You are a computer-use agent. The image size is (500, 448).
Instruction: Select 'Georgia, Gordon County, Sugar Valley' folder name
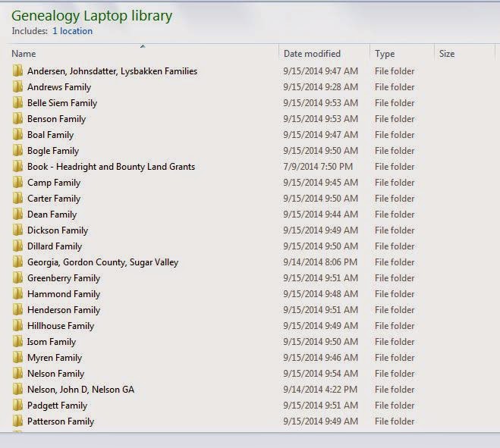pos(102,262)
